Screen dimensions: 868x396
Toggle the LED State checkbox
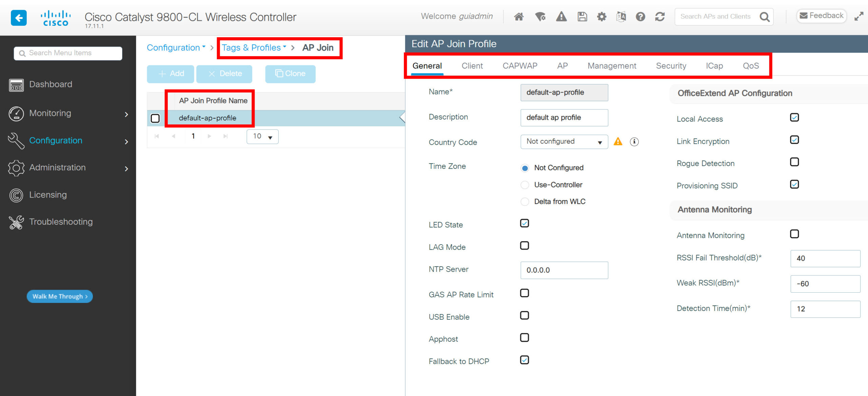(x=524, y=224)
